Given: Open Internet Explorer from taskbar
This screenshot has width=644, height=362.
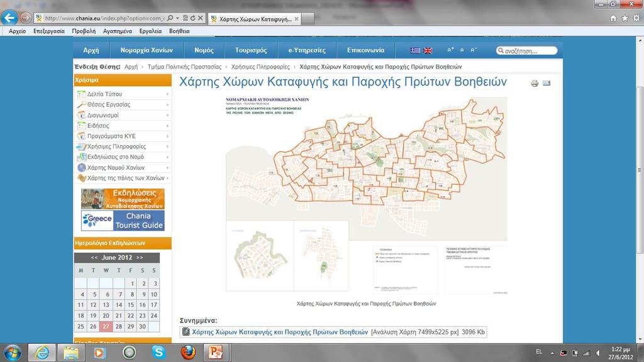Looking at the screenshot, I should 42,353.
